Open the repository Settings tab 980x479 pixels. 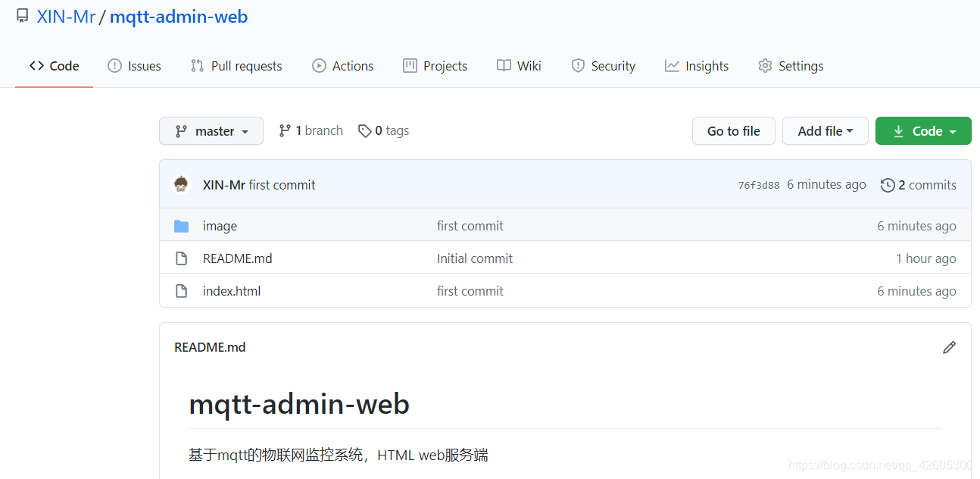pyautogui.click(x=791, y=66)
